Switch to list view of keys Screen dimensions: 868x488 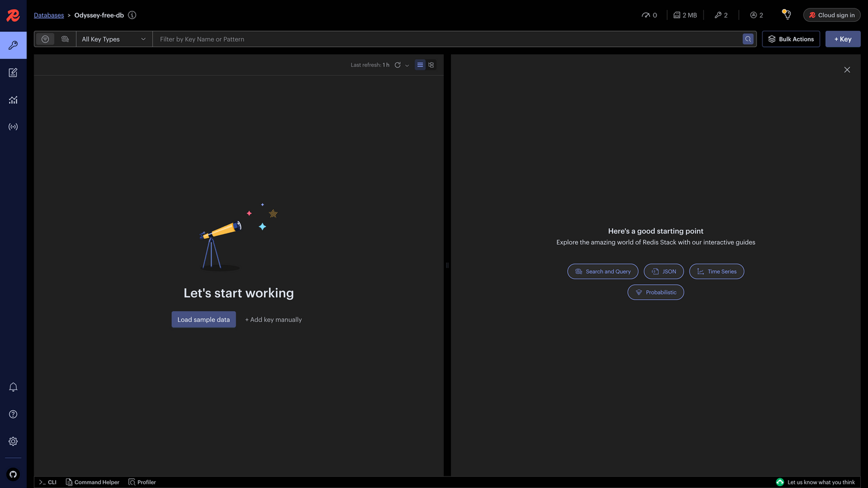click(420, 65)
